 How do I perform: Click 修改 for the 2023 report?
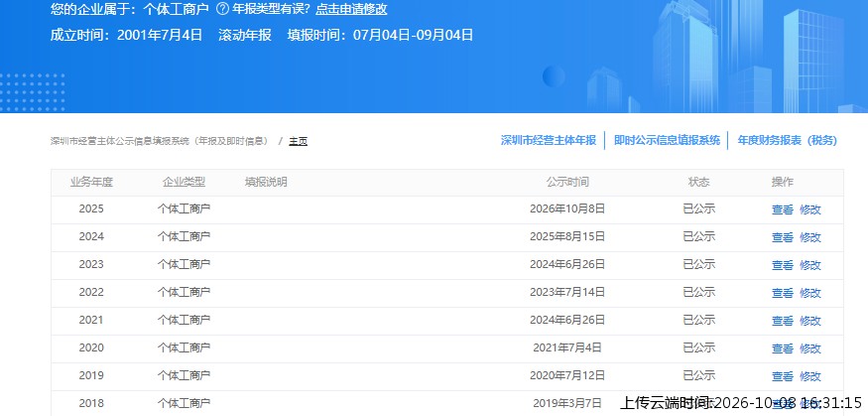click(809, 265)
